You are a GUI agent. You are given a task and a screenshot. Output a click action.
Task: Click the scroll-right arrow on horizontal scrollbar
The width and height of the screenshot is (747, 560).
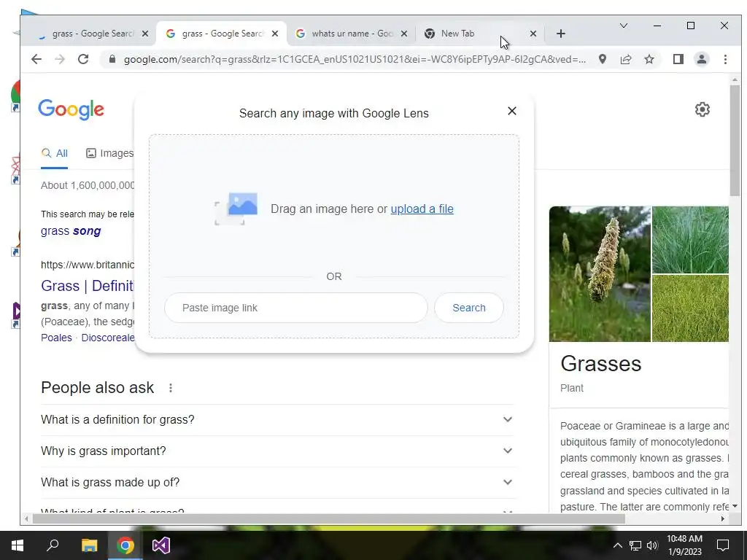[x=723, y=518]
